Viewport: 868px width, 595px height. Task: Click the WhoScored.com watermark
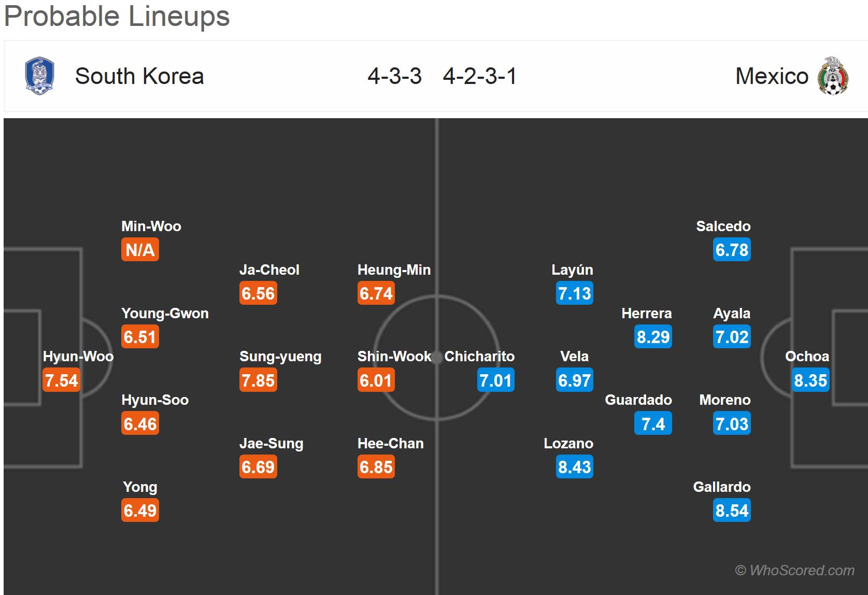pos(794,570)
